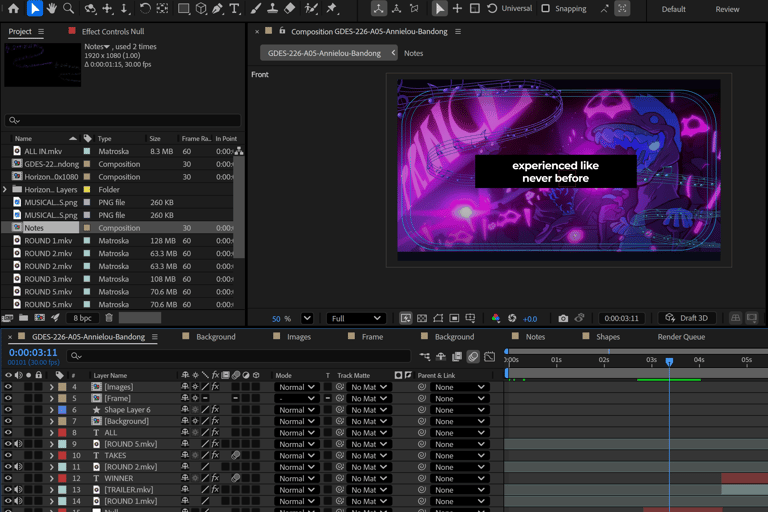Select the Hand tool
This screenshot has height=512, width=768.
[x=51, y=8]
